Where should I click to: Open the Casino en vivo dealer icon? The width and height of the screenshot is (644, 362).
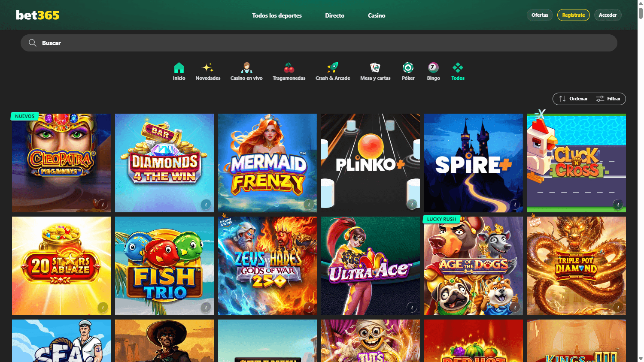click(246, 68)
